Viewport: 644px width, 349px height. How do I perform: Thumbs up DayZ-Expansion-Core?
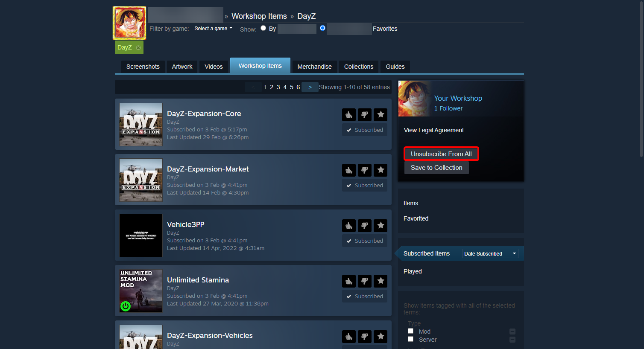click(x=349, y=115)
